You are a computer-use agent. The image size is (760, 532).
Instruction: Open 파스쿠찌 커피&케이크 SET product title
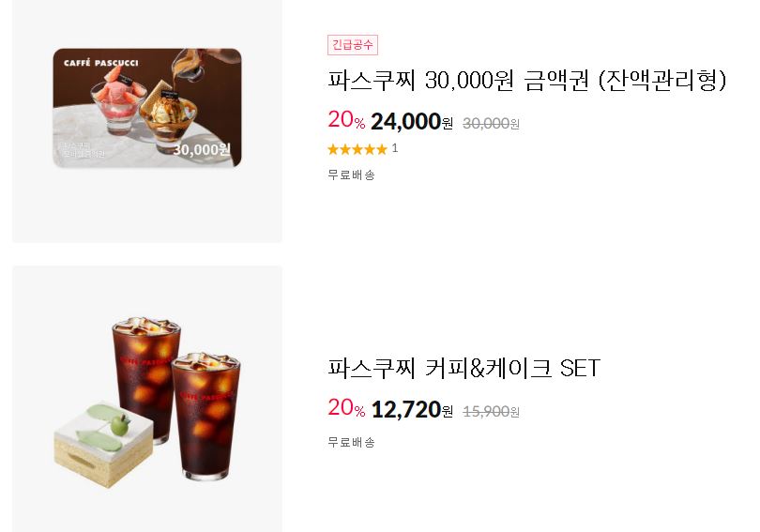click(464, 368)
